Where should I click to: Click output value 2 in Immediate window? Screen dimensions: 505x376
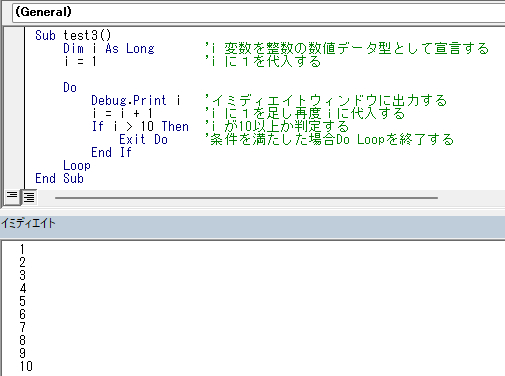click(22, 262)
